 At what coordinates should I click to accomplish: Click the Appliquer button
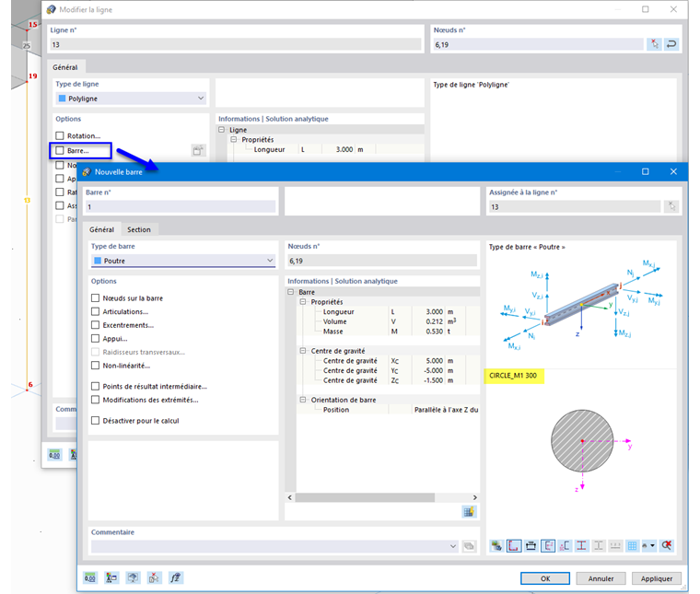pos(657,578)
